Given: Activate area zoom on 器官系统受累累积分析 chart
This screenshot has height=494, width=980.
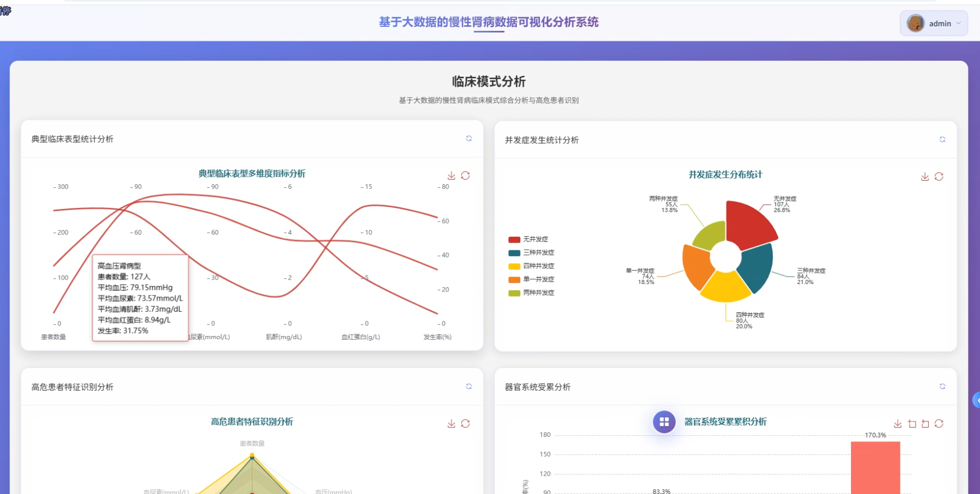Looking at the screenshot, I should [912, 424].
